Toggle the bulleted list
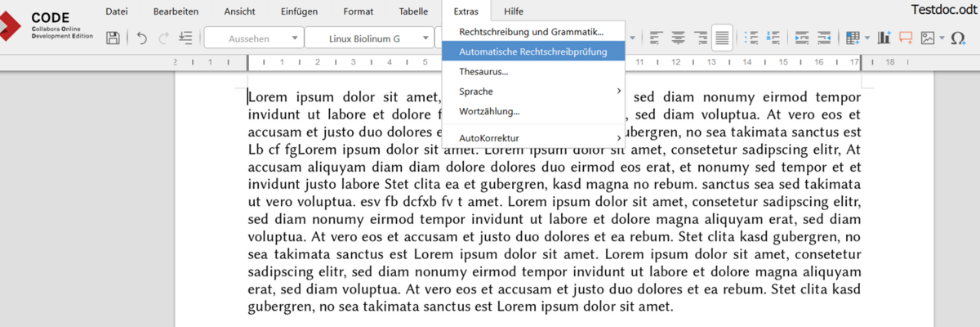Screen dimensions: 980x327 [752, 38]
